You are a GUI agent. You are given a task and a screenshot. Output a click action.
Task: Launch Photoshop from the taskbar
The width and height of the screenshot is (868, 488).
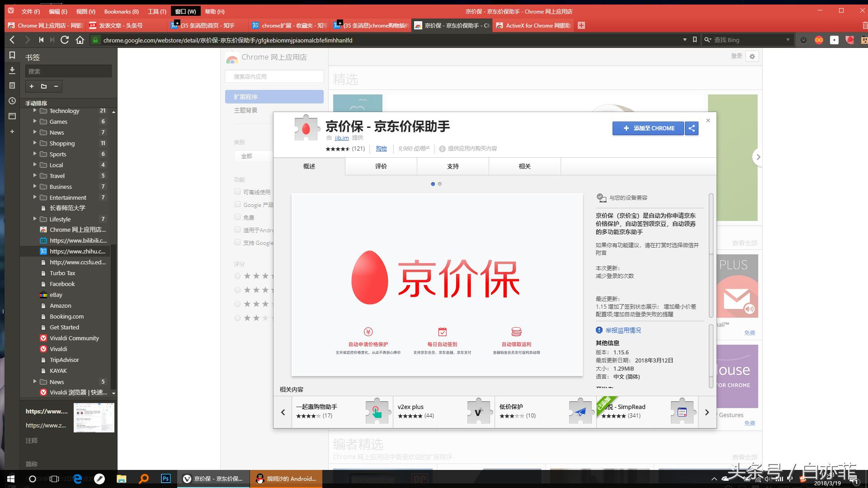tap(165, 479)
